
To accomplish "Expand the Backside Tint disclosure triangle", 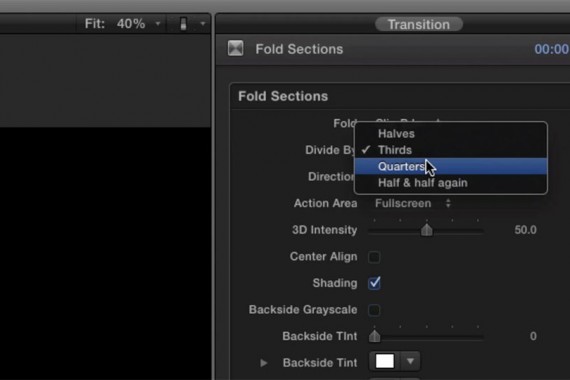I will click(264, 363).
